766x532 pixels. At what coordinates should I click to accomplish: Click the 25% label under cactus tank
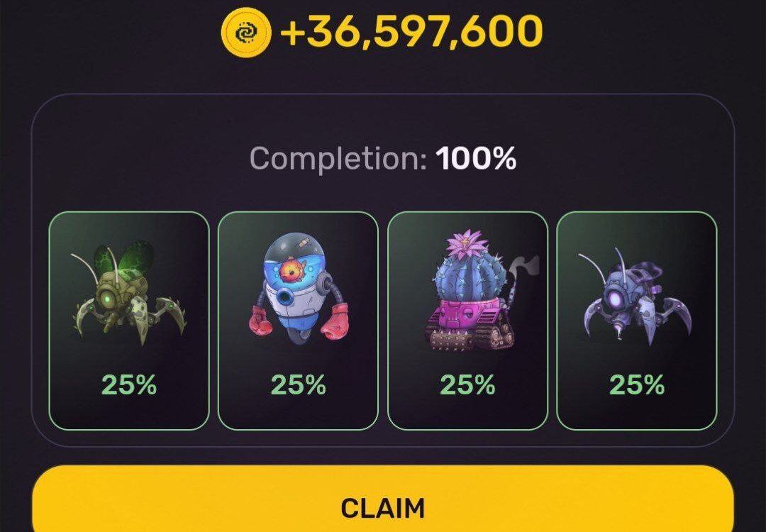pos(467,385)
